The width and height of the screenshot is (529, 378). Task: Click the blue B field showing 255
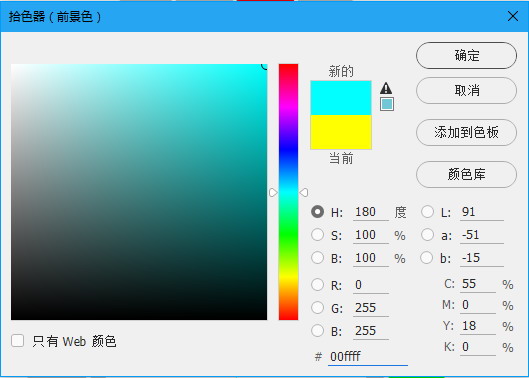(x=371, y=331)
